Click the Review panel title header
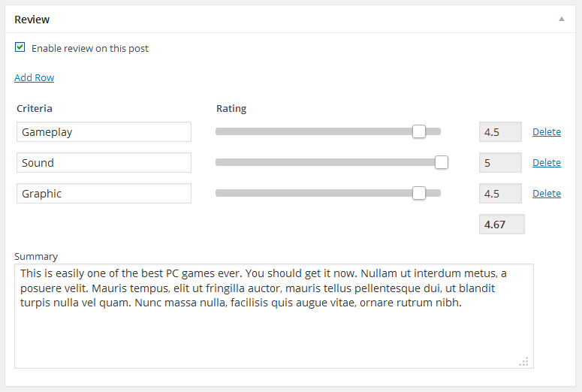 tap(32, 20)
